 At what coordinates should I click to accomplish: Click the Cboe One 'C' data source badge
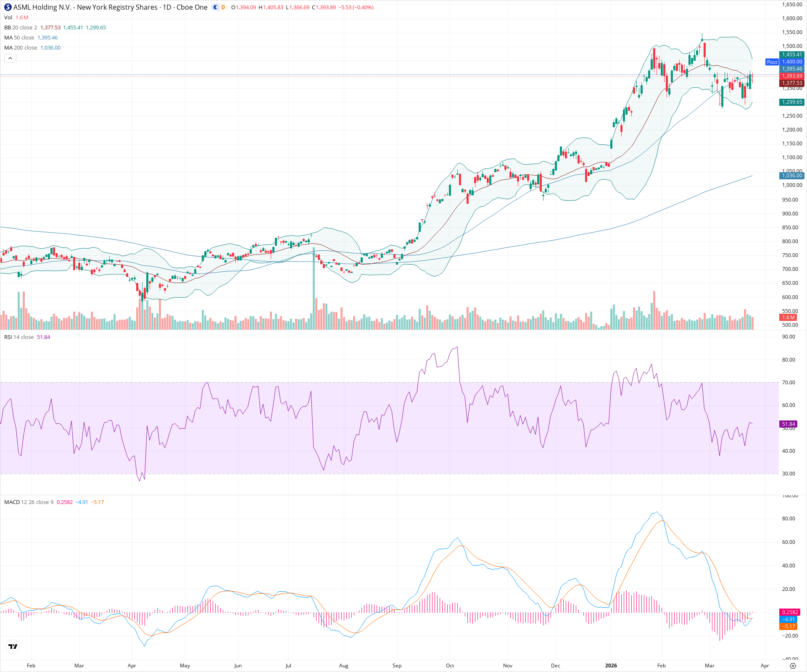coord(215,7)
